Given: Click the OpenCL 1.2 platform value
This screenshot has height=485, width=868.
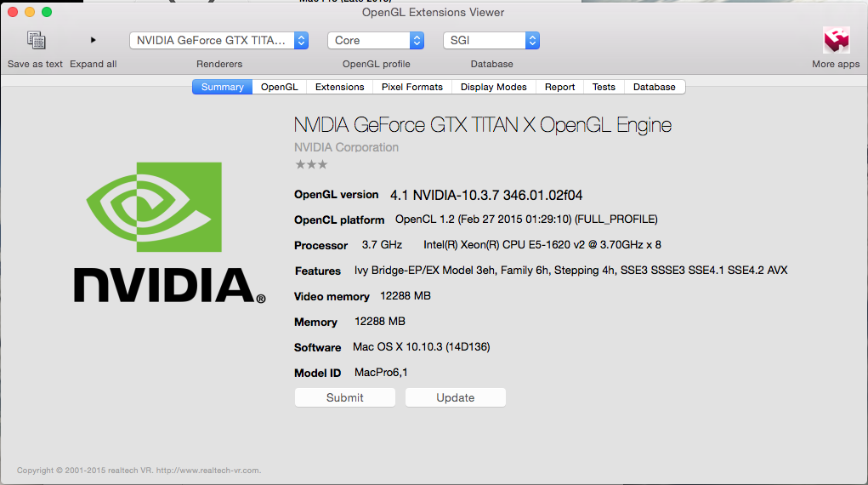Looking at the screenshot, I should pyautogui.click(x=526, y=220).
